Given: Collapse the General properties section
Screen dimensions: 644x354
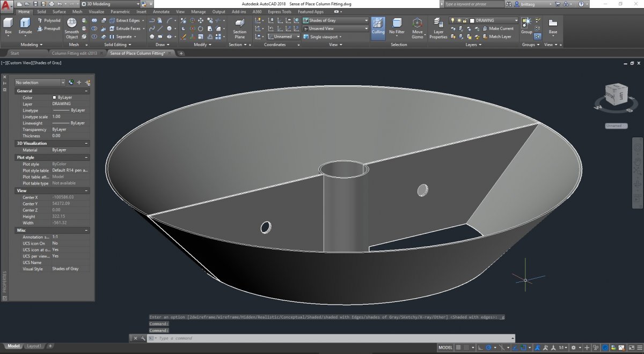Looking at the screenshot, I should (x=86, y=91).
